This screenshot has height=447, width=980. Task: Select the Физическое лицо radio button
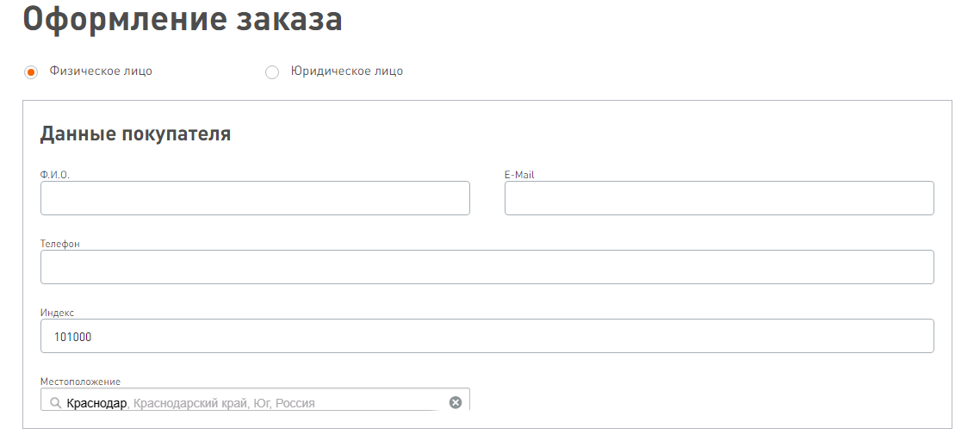pos(31,72)
